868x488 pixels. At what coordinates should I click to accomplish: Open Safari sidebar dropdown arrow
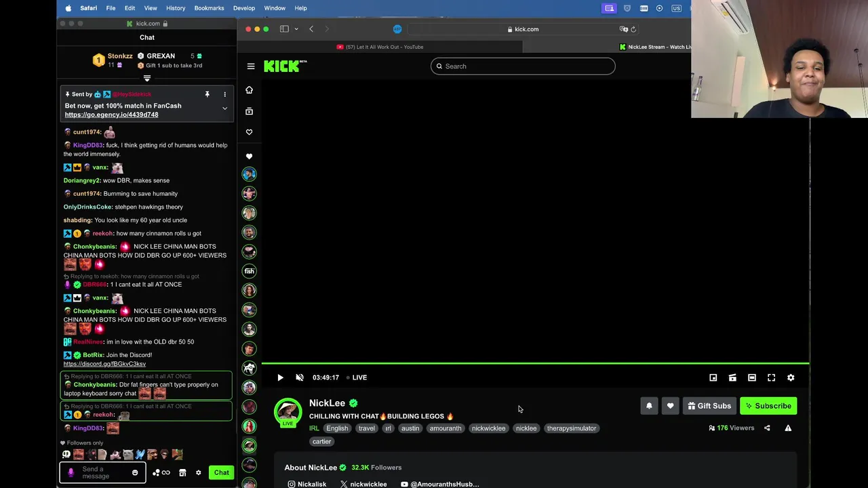point(296,29)
